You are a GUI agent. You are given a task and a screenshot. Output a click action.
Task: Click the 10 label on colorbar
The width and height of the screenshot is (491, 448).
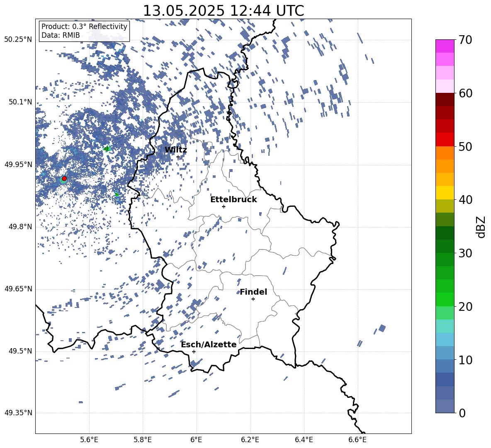click(x=465, y=360)
